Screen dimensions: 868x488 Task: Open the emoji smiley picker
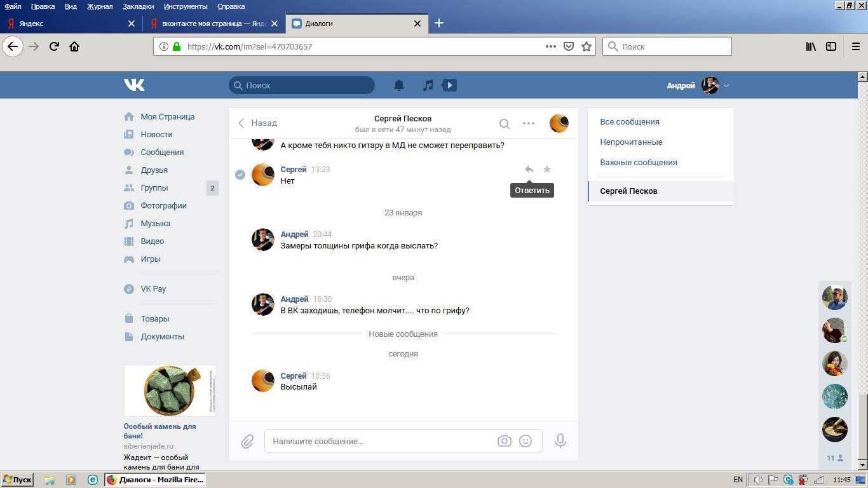526,441
